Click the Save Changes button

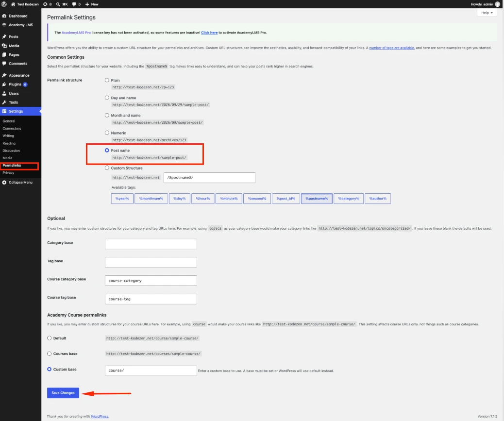[x=63, y=393]
